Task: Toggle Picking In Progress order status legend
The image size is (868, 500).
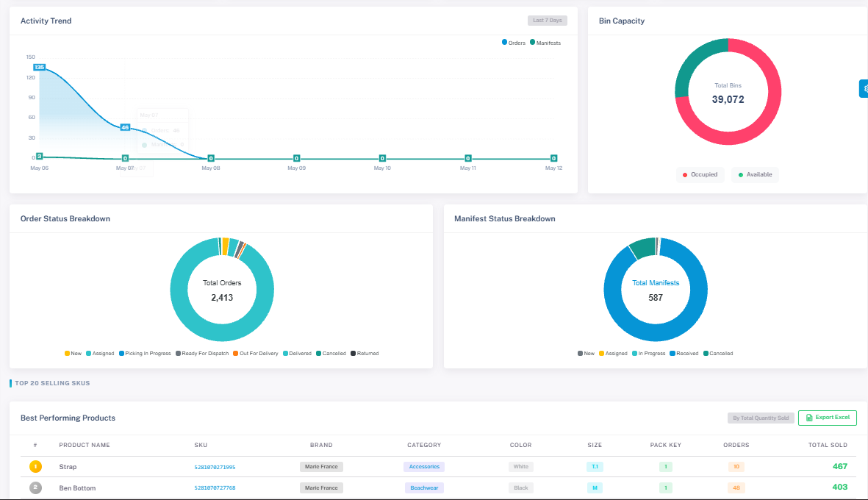Action: (145, 353)
